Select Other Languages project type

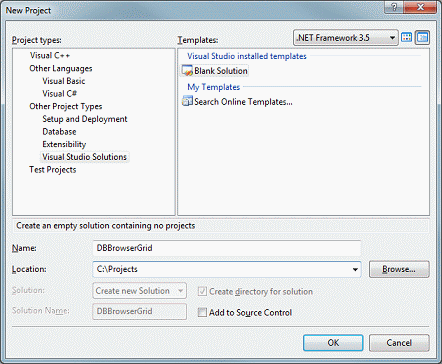61,68
